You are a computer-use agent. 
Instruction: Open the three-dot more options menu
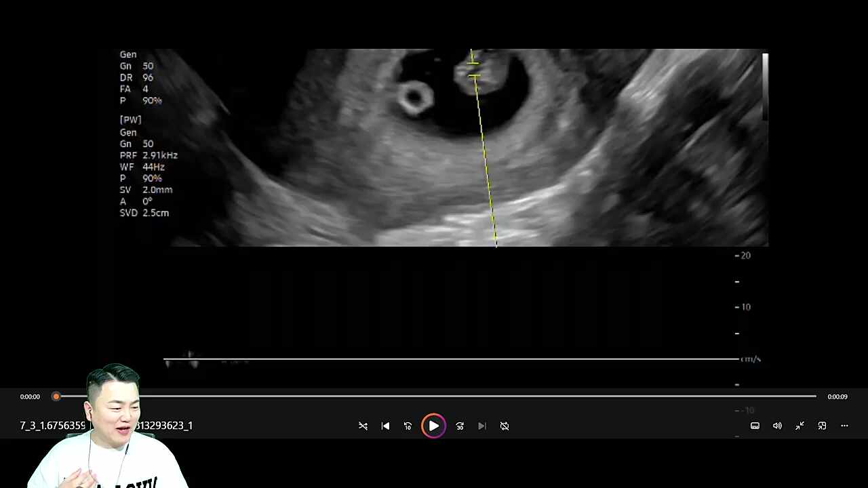coord(844,426)
